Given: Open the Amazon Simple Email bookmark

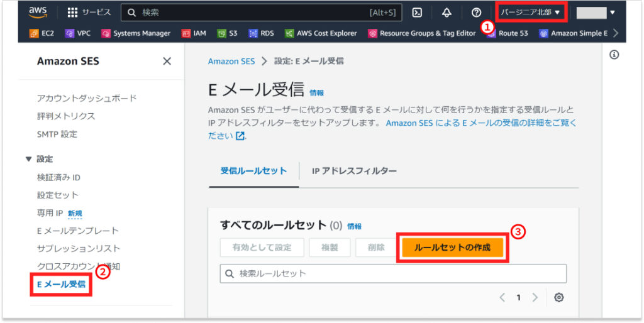Looking at the screenshot, I should pyautogui.click(x=574, y=33).
